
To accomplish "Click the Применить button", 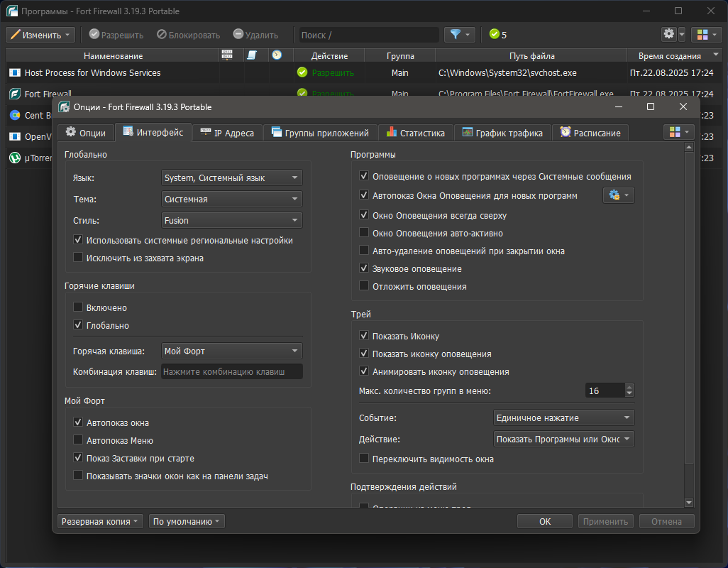I will click(605, 522).
